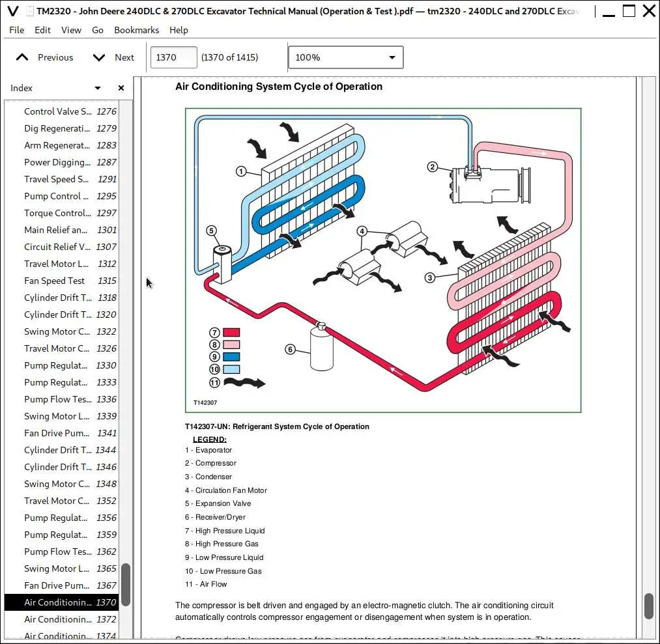This screenshot has width=660, height=644.
Task: Click the LEGEND: underlined heading
Action: click(210, 440)
